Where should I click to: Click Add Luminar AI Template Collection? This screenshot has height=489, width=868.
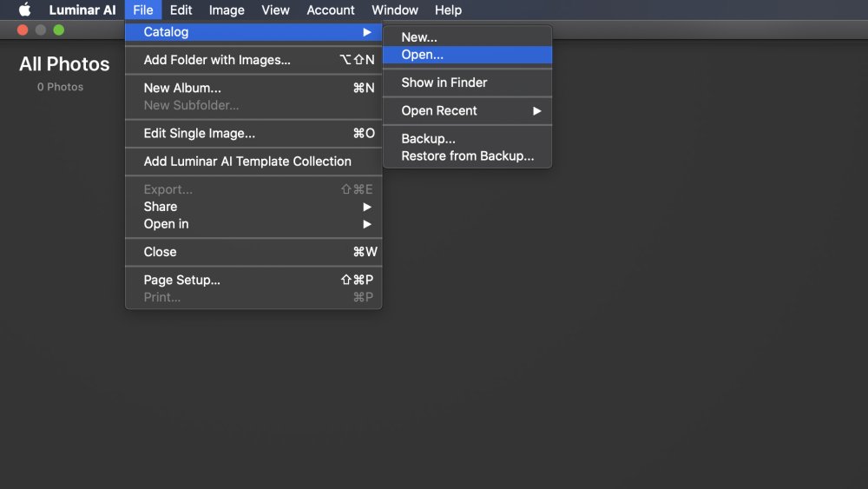(253, 162)
